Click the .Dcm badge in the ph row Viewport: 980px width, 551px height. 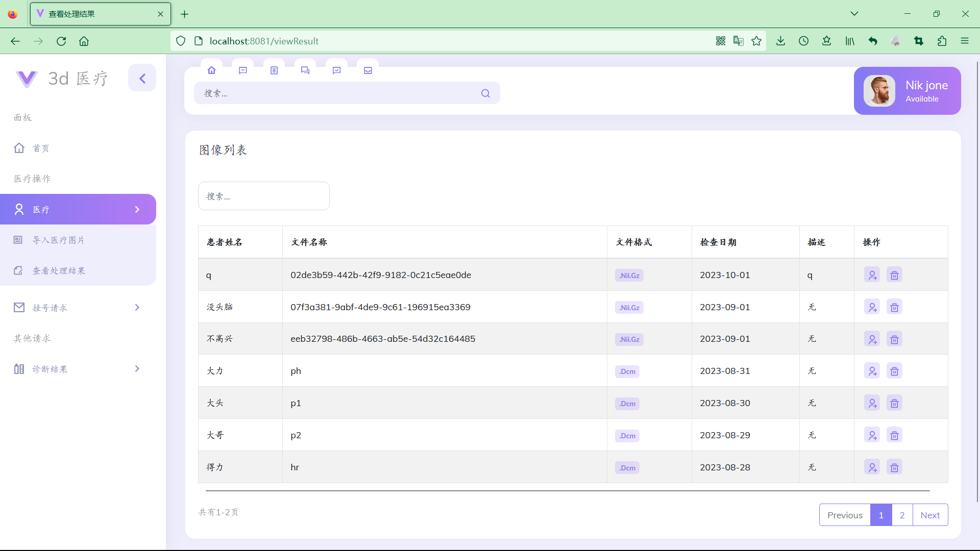pos(627,371)
